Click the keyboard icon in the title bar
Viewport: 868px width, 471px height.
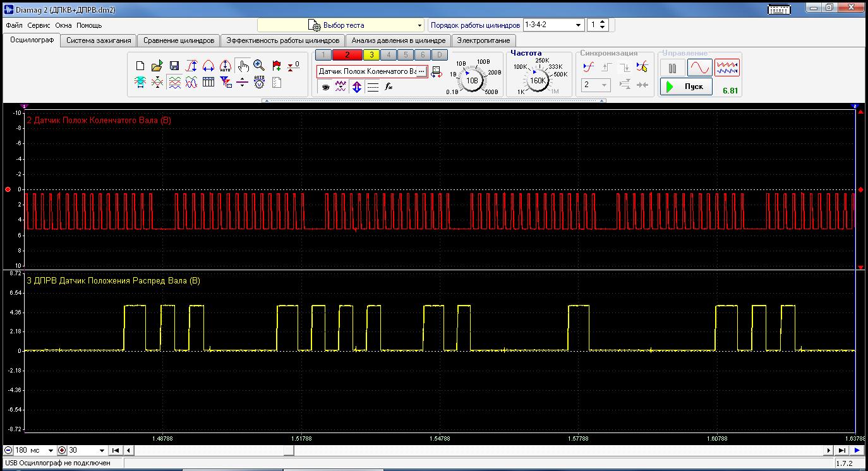point(780,9)
